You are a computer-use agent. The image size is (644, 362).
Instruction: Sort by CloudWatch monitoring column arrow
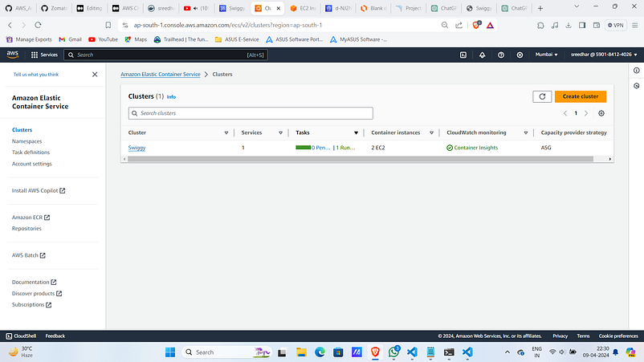526,133
